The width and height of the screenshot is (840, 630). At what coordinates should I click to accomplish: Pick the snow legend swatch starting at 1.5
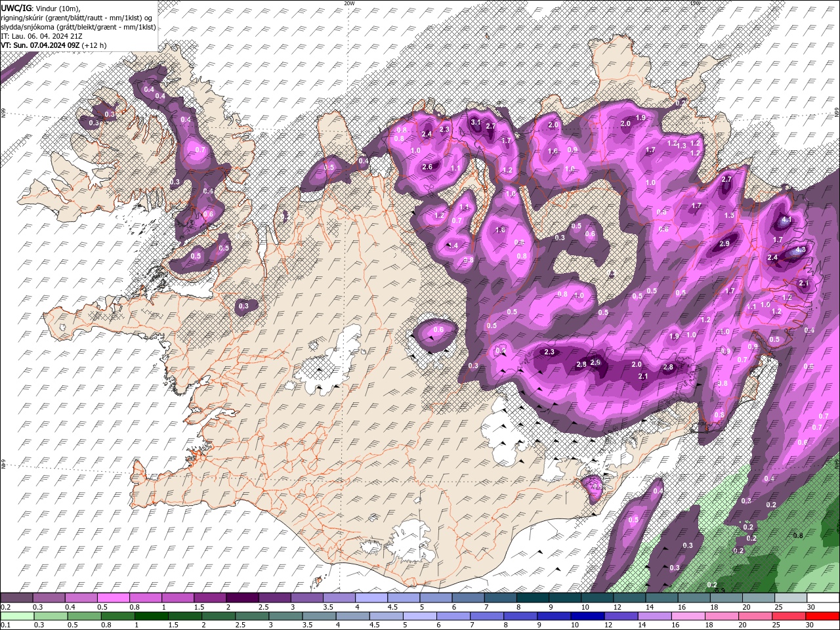[210, 598]
